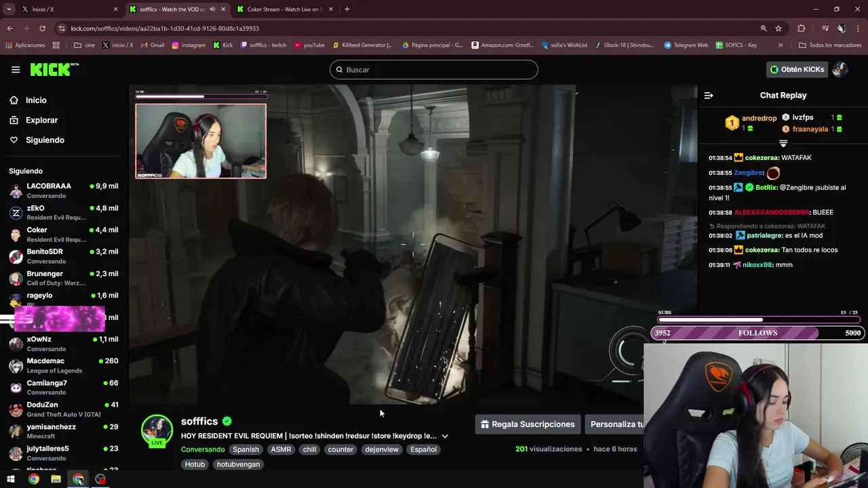Open the Conversando category link

(x=203, y=449)
